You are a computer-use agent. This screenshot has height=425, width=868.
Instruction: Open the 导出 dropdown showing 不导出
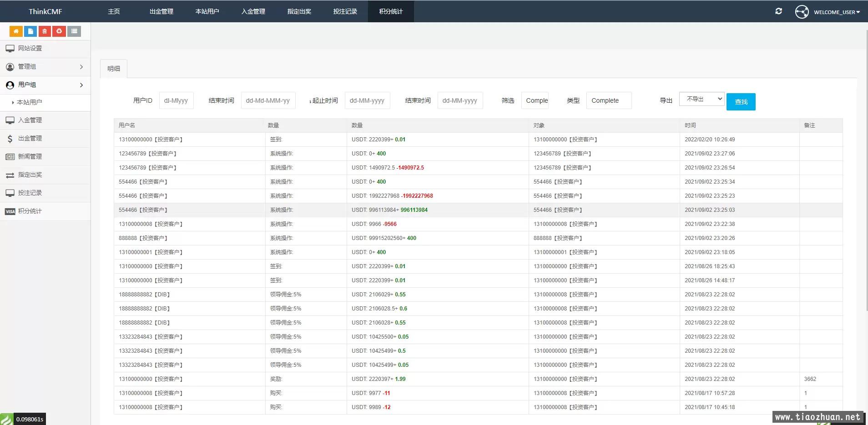point(701,99)
